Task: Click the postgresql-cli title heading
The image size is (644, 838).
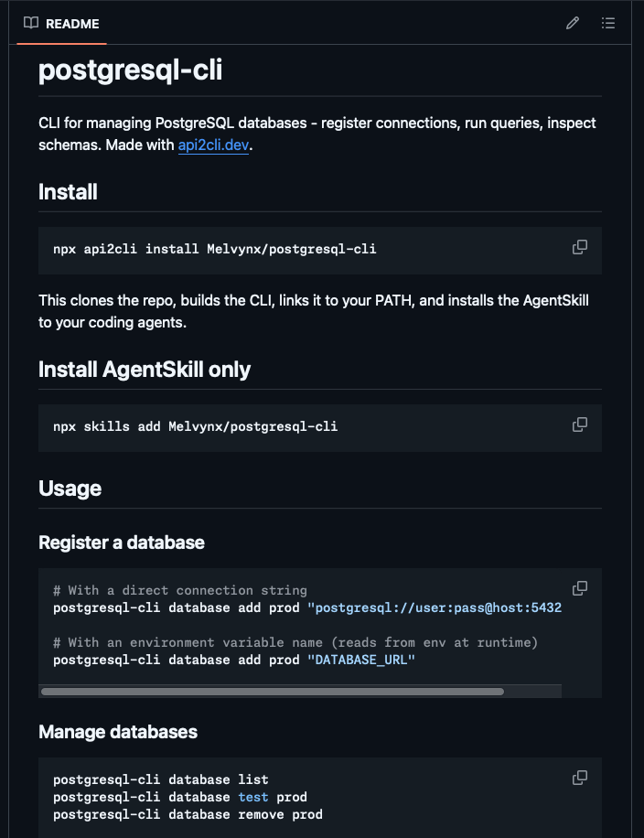Action: pos(131,70)
